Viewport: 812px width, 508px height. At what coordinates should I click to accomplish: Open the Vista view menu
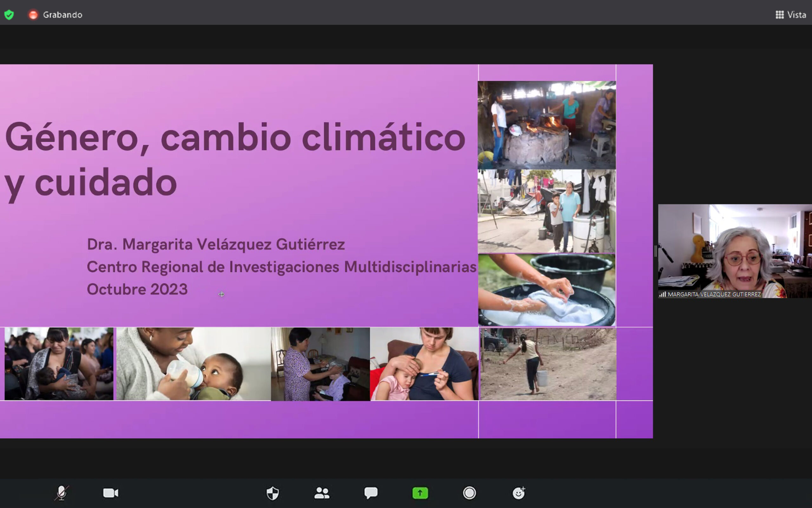click(x=790, y=15)
